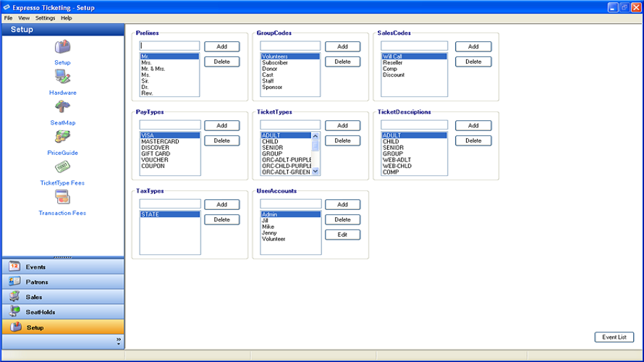The image size is (644, 362).
Task: Focus the SalesCodes text field
Action: tap(414, 46)
